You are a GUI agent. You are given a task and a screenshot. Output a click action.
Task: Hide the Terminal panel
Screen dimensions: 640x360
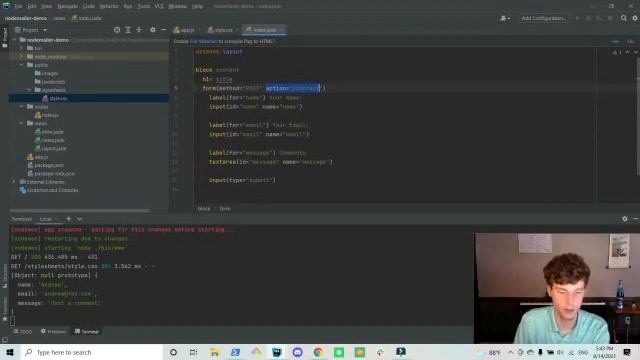click(x=636, y=219)
